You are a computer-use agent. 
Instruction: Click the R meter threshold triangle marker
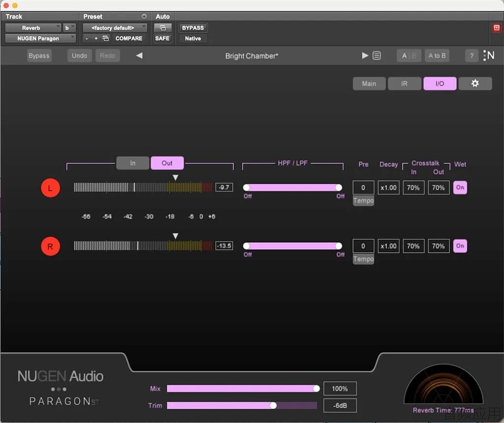(x=175, y=236)
